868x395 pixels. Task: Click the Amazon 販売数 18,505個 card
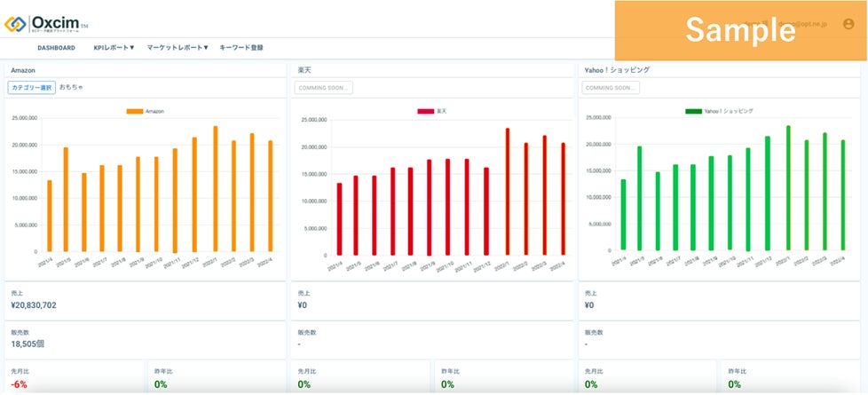pyautogui.click(x=145, y=339)
